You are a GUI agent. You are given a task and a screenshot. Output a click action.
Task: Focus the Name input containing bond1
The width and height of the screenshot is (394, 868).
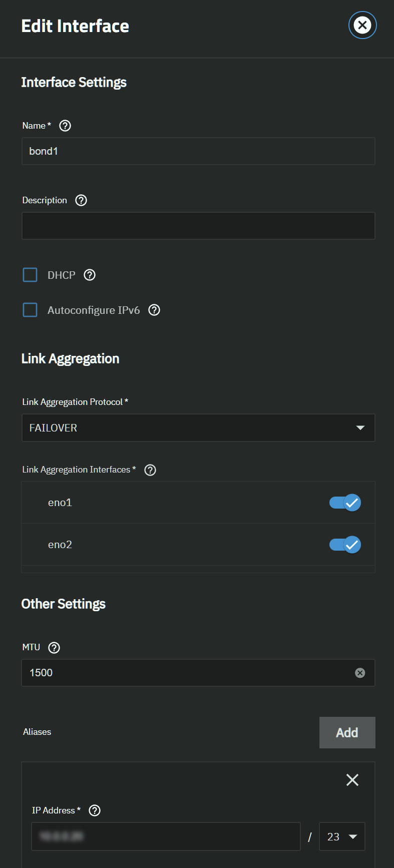point(198,151)
